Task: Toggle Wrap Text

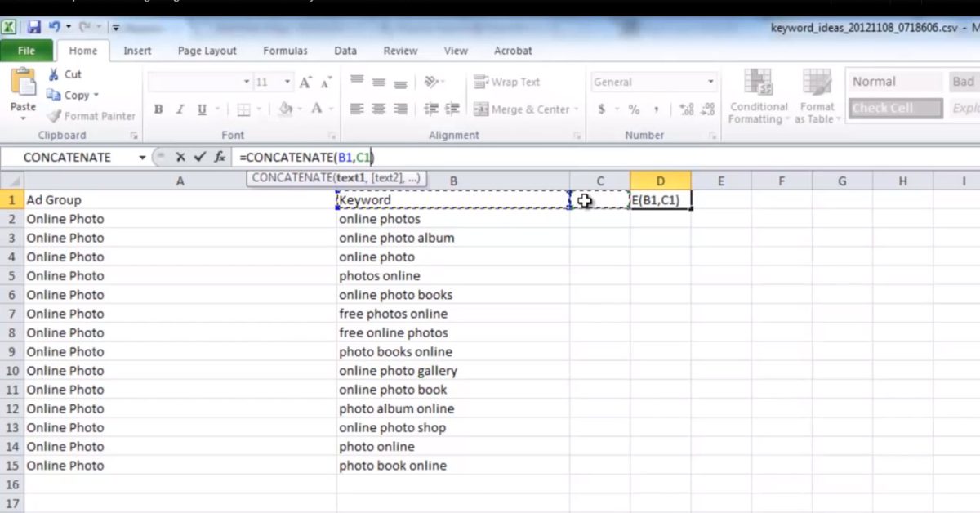Action: (x=507, y=82)
